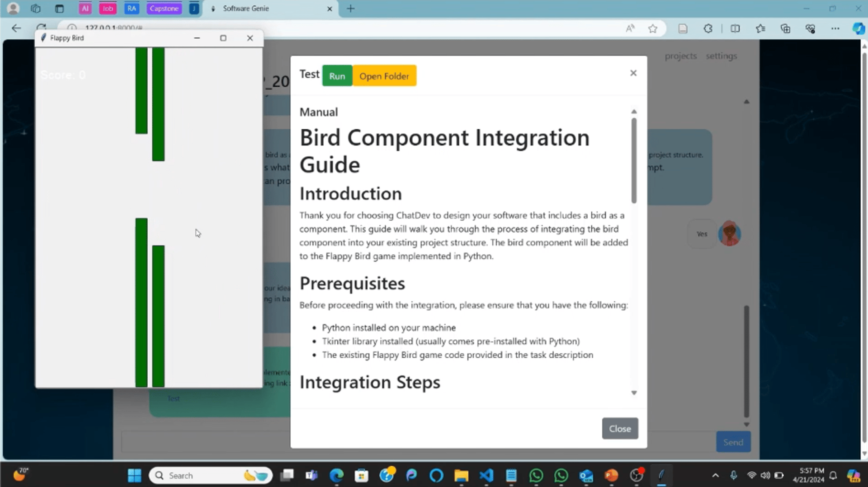The width and height of the screenshot is (868, 487).
Task: Open browser workspaces icon
Action: (36, 9)
